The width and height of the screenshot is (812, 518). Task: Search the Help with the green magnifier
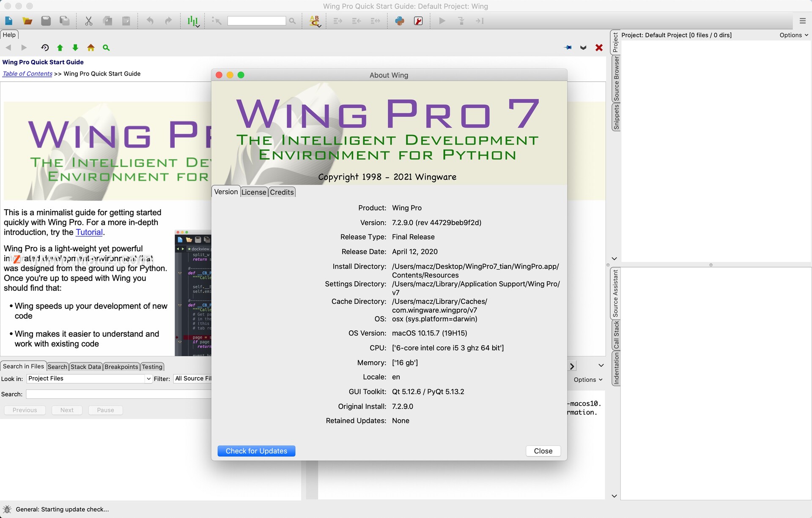[x=106, y=48]
